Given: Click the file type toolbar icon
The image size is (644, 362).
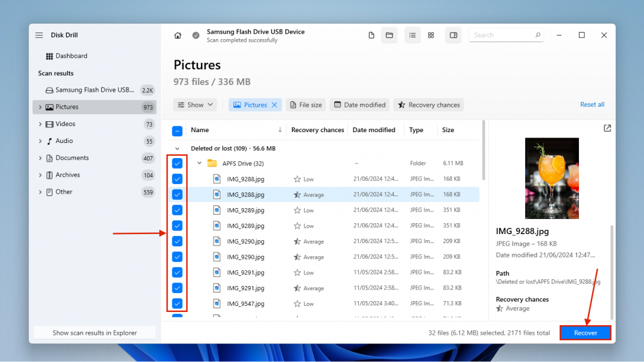Looking at the screenshot, I should (x=371, y=35).
